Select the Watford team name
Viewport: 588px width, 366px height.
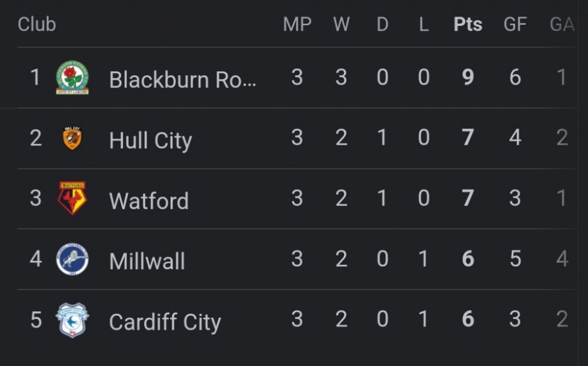(x=149, y=201)
